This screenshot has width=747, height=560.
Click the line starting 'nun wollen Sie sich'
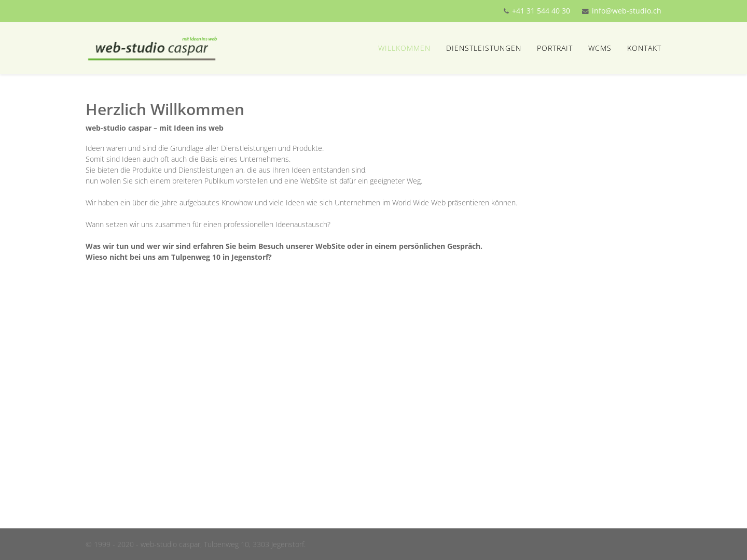[254, 181]
